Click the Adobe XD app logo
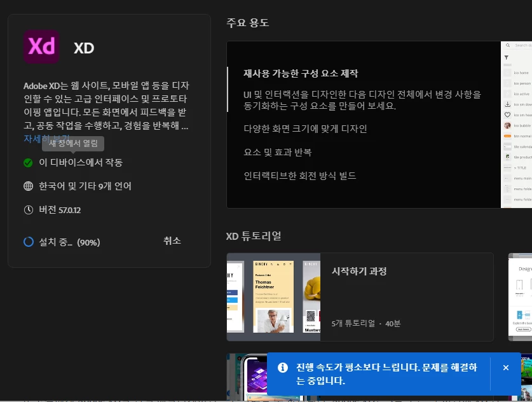This screenshot has height=402, width=532. click(x=41, y=46)
